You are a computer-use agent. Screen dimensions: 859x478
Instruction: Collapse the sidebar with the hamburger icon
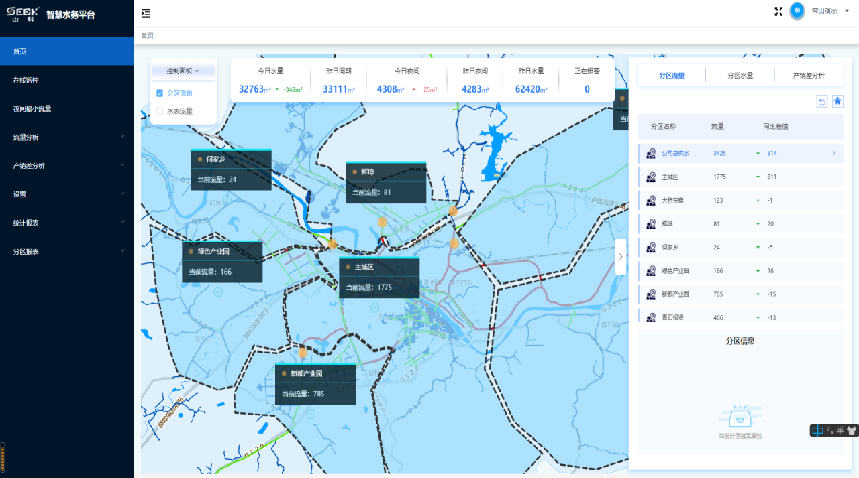[146, 13]
